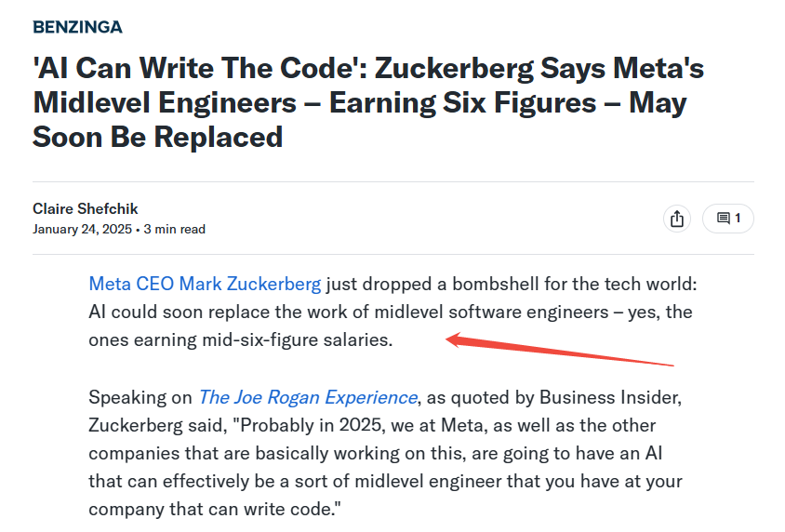Click 'Business Insider' in the second paragraph
Viewport: 785px width, 532px height.
point(610,397)
